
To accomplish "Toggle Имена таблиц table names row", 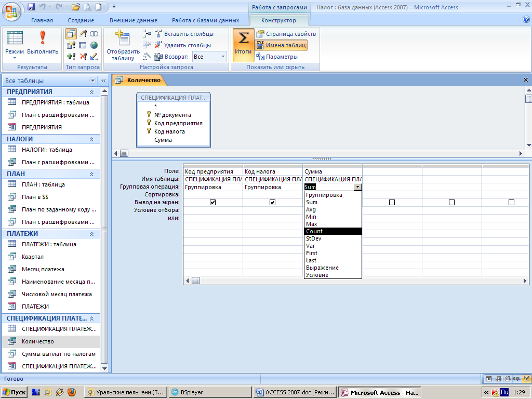I will pos(281,45).
